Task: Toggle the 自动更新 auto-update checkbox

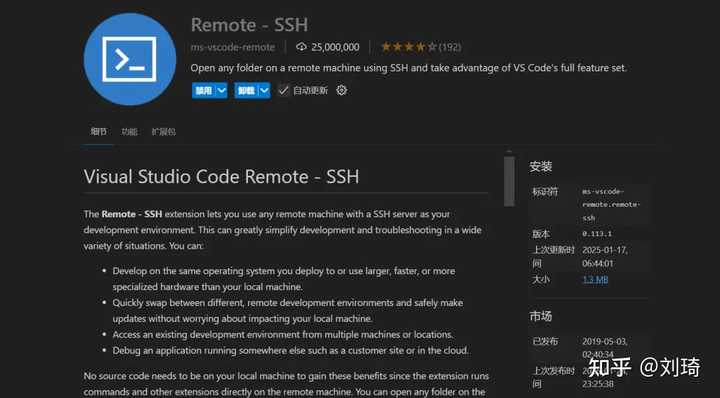Action: click(283, 90)
